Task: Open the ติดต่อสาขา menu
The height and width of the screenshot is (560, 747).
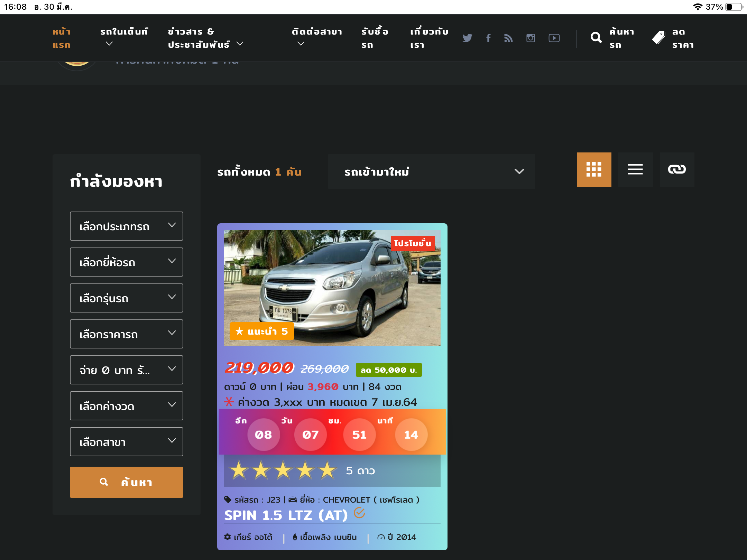Action: click(316, 37)
